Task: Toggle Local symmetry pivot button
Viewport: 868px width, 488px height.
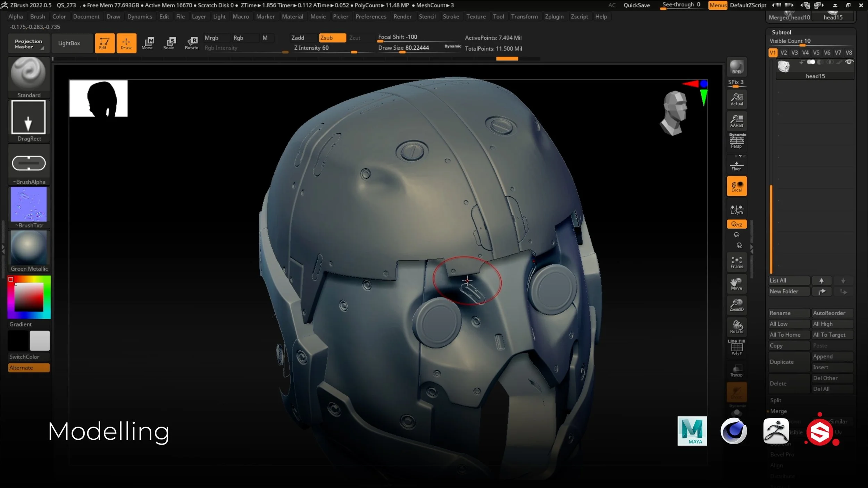Action: [736, 186]
